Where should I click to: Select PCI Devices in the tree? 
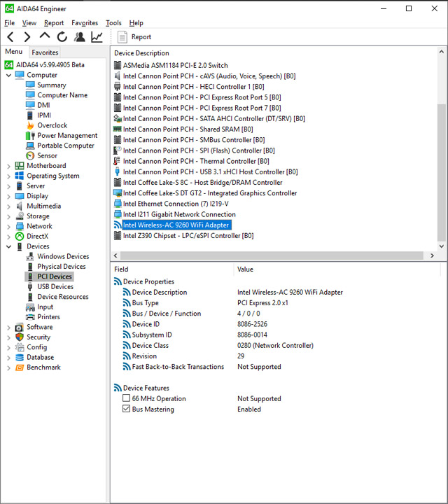pos(55,276)
